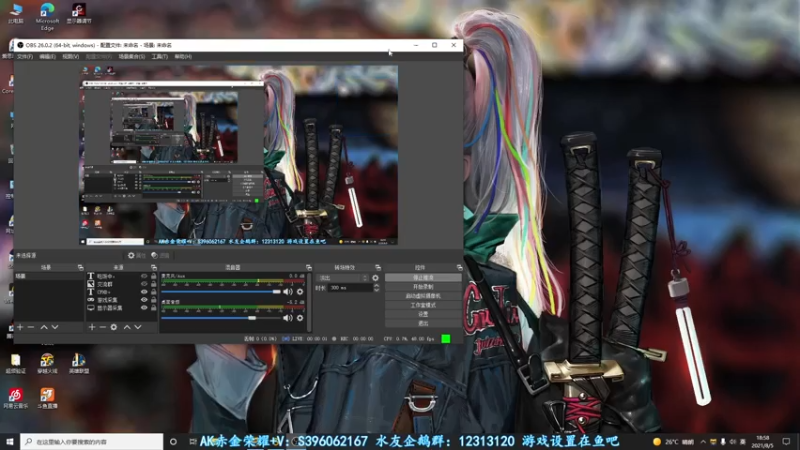Add a new scene with the Scenes plus icon

(x=20, y=327)
